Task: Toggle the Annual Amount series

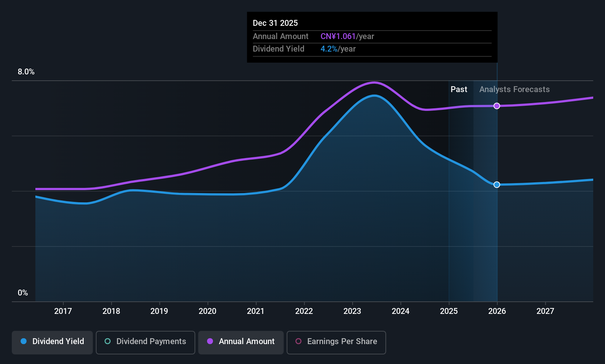Action: coord(241,343)
